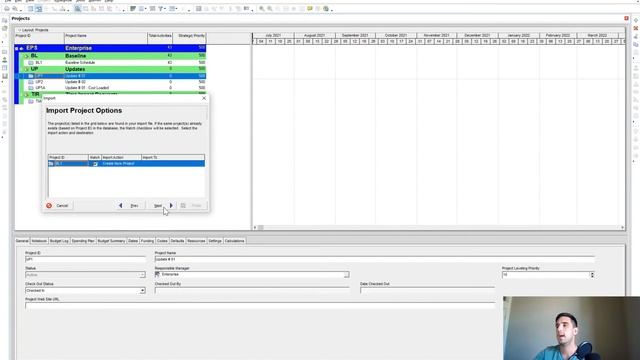Open the Layout: Projects options bar

click(x=33, y=30)
